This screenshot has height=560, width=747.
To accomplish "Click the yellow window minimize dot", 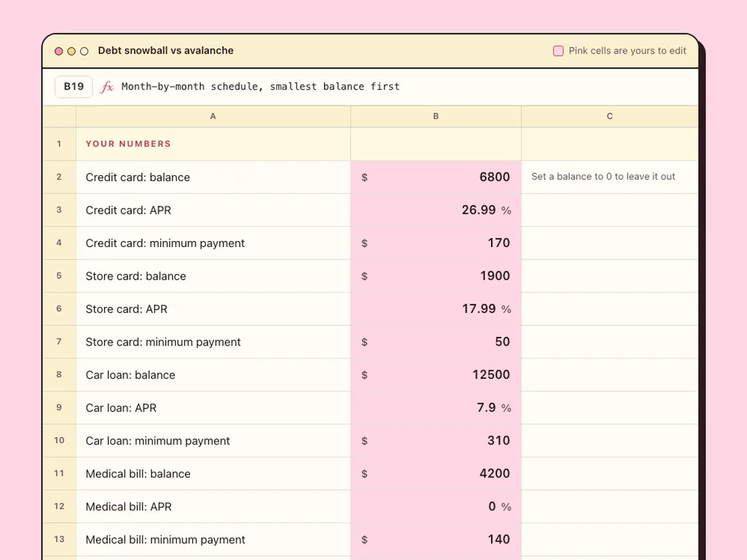I will click(71, 51).
